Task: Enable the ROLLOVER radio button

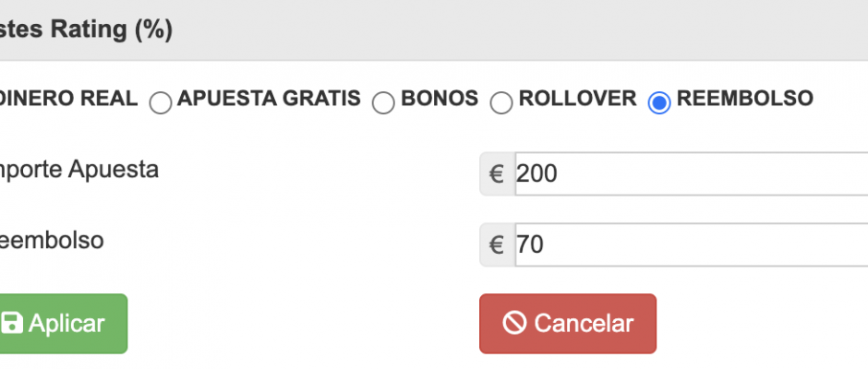Action: [501, 102]
